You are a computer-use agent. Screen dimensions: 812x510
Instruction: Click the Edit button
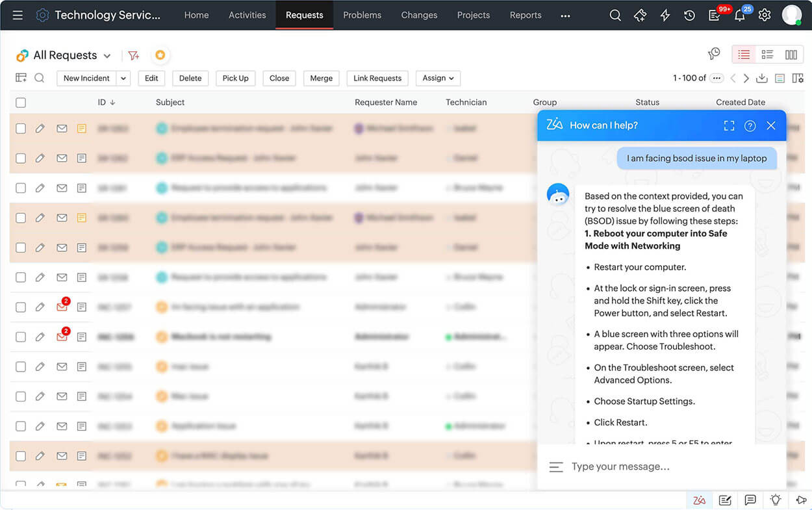pos(151,78)
